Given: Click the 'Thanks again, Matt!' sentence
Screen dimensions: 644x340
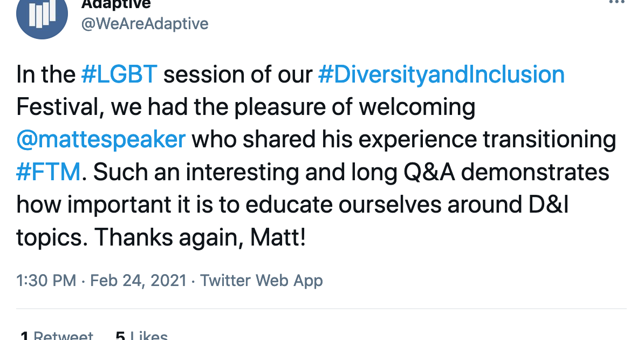Looking at the screenshot, I should point(200,237).
